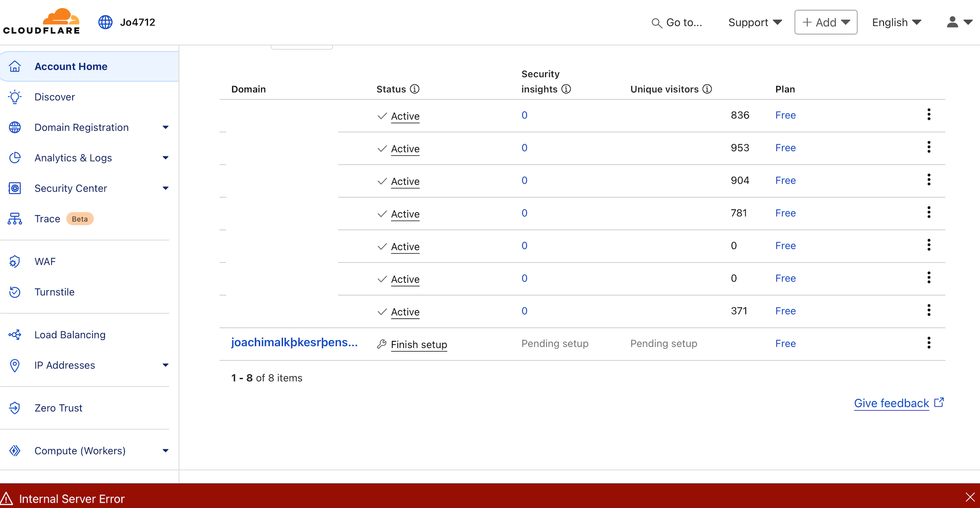
Task: Expand the Compute (Workers) section
Action: coord(165,451)
